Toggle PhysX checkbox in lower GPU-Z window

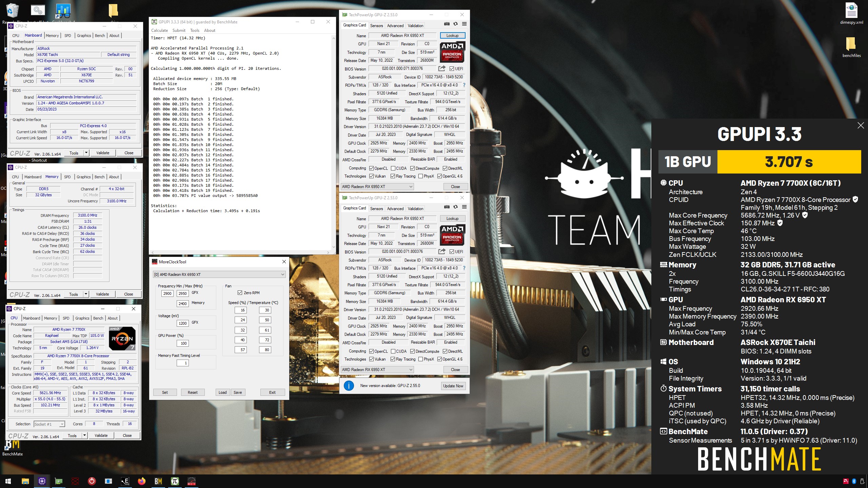[x=420, y=359]
